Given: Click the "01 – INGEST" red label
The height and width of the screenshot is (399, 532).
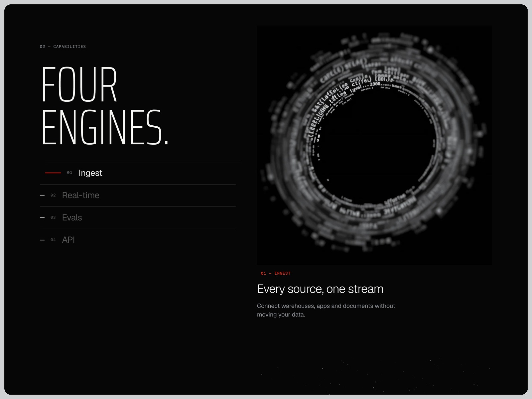Looking at the screenshot, I should coord(276,273).
